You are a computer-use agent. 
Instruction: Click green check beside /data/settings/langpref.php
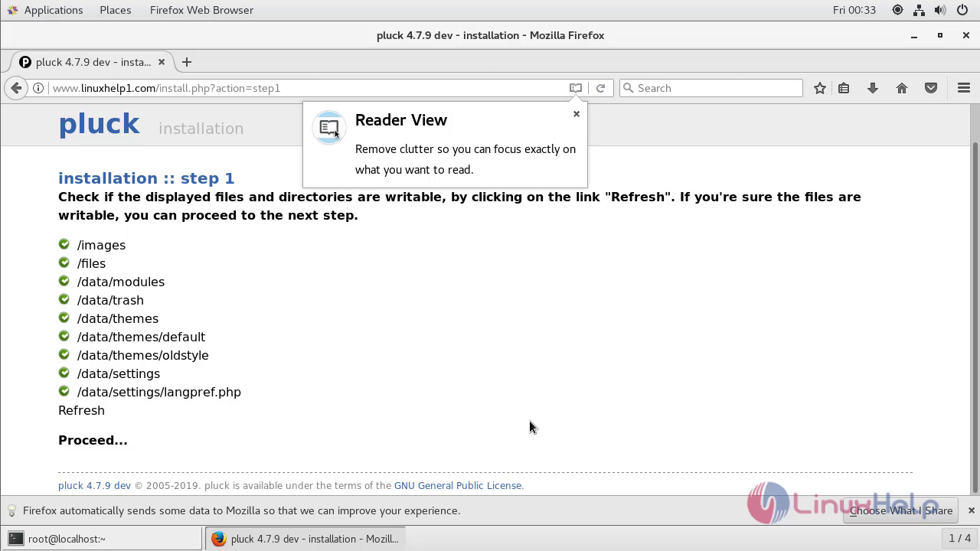coord(64,391)
